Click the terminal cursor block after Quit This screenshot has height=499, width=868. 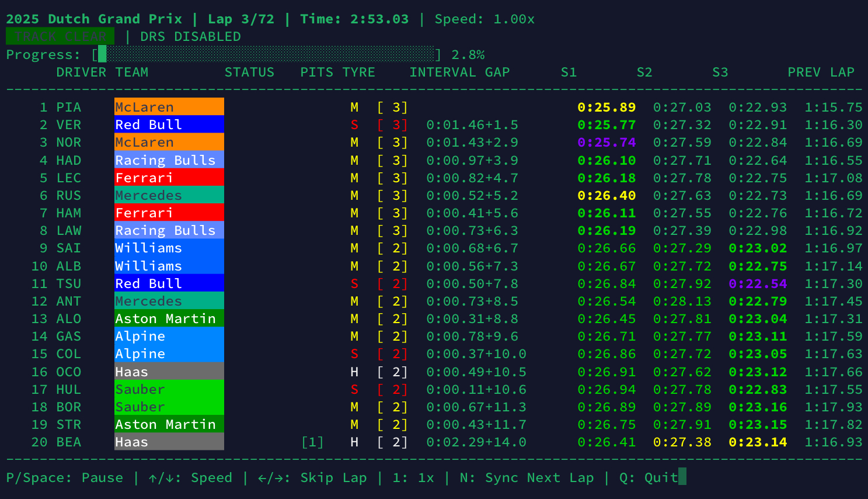682,477
